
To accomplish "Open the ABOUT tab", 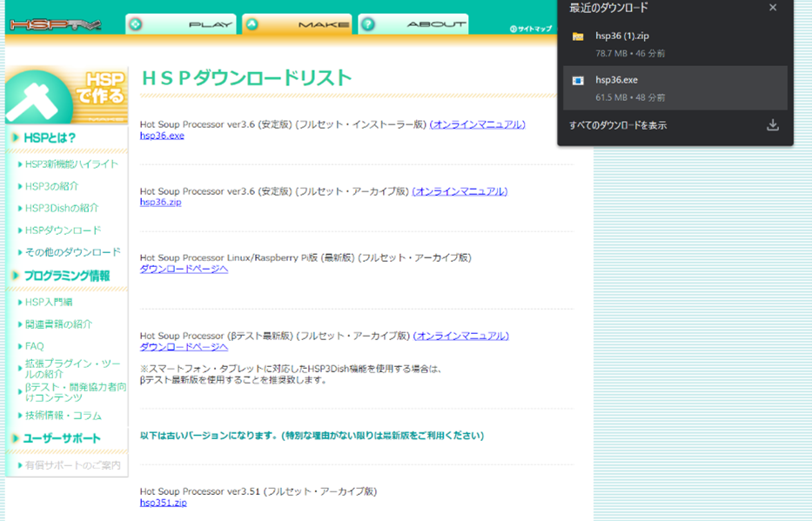I will [413, 24].
